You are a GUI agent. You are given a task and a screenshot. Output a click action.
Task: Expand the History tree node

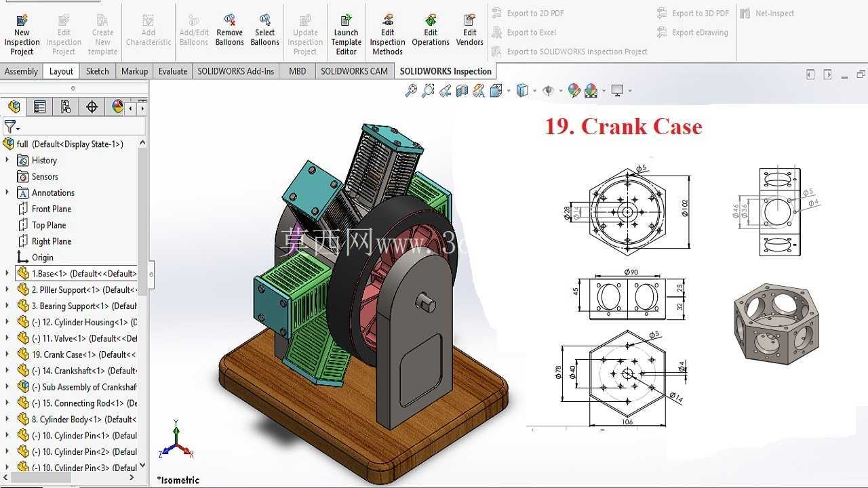[x=7, y=160]
